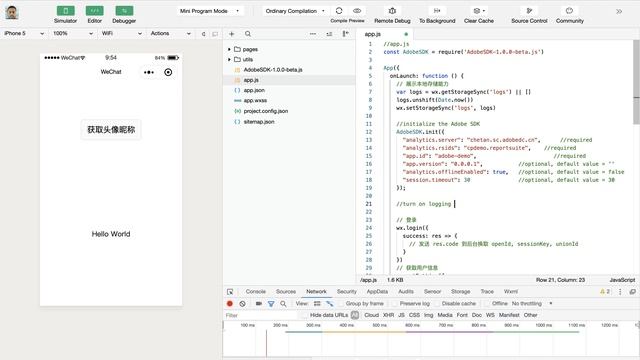Click the detach simulator window icon
Image resolution: width=640 pixels, height=360 pixels.
click(215, 34)
